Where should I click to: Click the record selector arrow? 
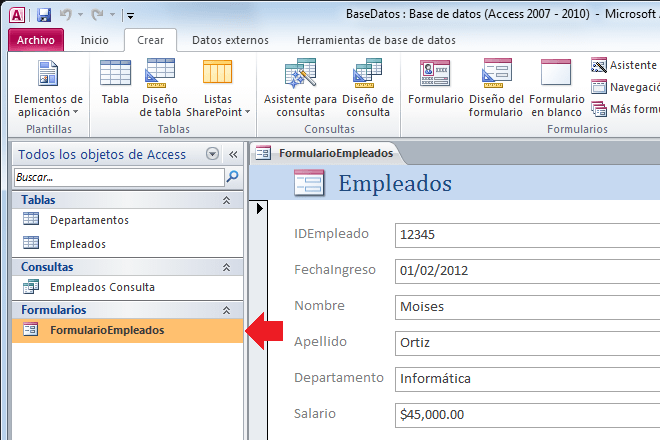[259, 208]
